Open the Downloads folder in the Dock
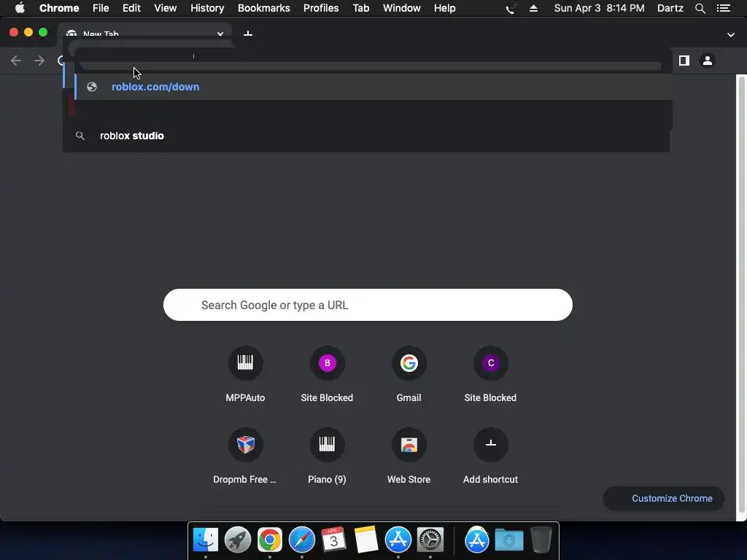The height and width of the screenshot is (560, 747). pyautogui.click(x=508, y=540)
